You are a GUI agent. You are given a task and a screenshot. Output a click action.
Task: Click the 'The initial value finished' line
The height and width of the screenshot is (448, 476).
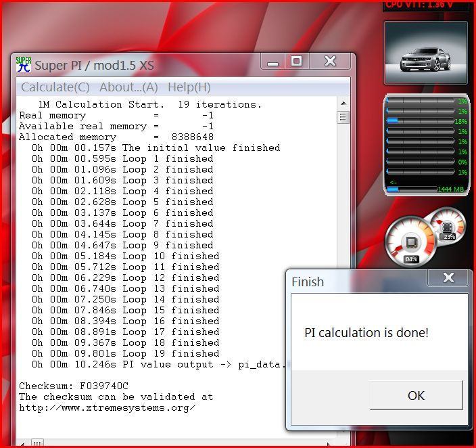point(156,148)
